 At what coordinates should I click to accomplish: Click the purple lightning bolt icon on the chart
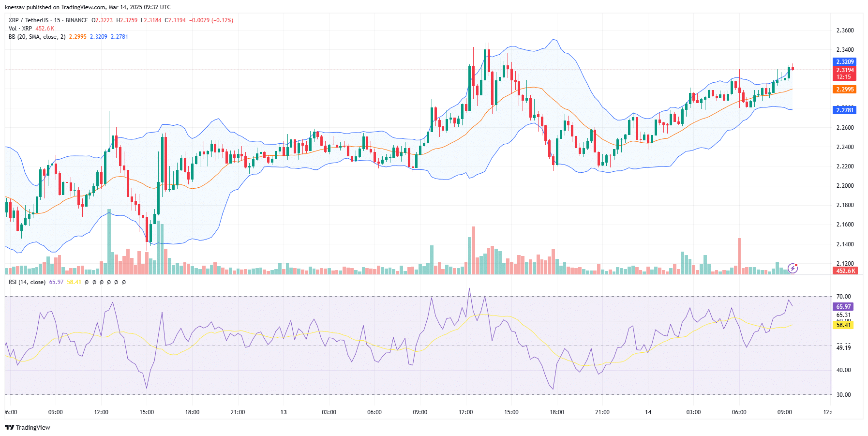793,268
